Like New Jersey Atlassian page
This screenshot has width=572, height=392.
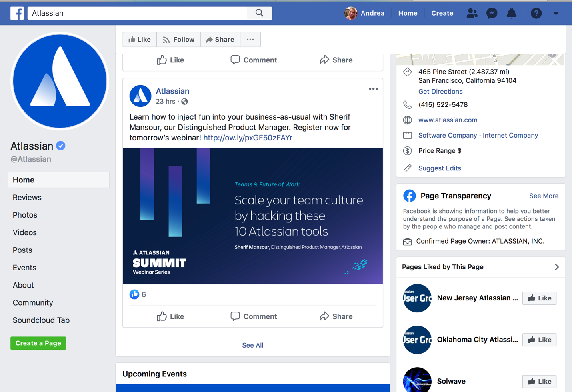[x=539, y=298]
